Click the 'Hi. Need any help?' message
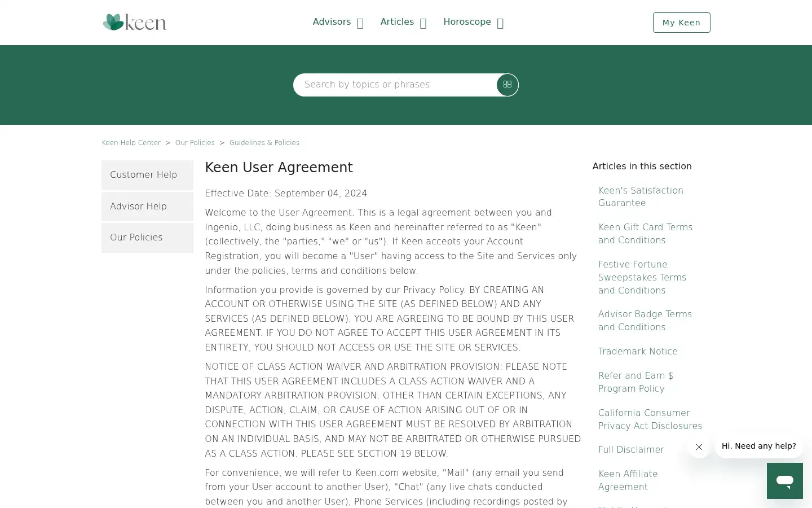 pos(758,446)
